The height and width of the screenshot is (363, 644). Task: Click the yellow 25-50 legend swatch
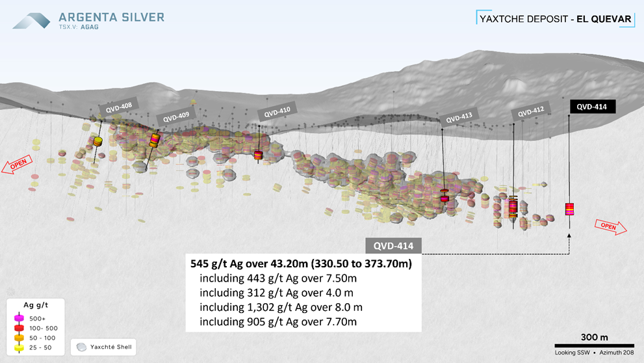pyautogui.click(x=19, y=347)
